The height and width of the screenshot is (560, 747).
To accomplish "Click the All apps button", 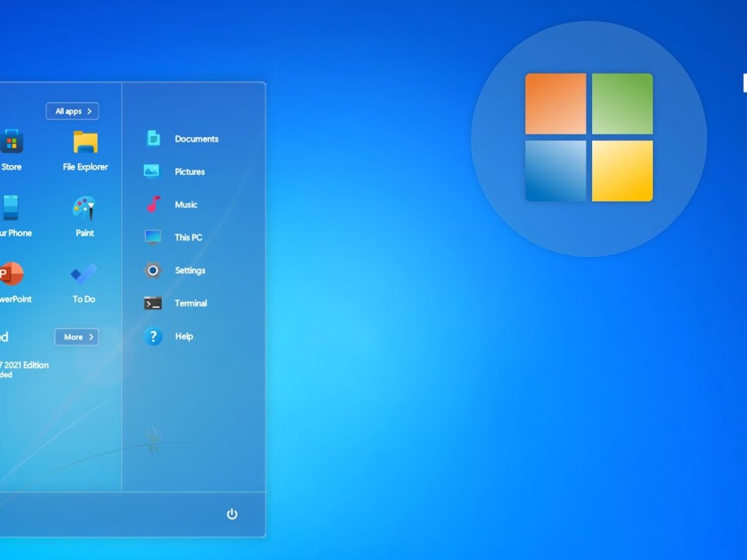I will pos(72,111).
